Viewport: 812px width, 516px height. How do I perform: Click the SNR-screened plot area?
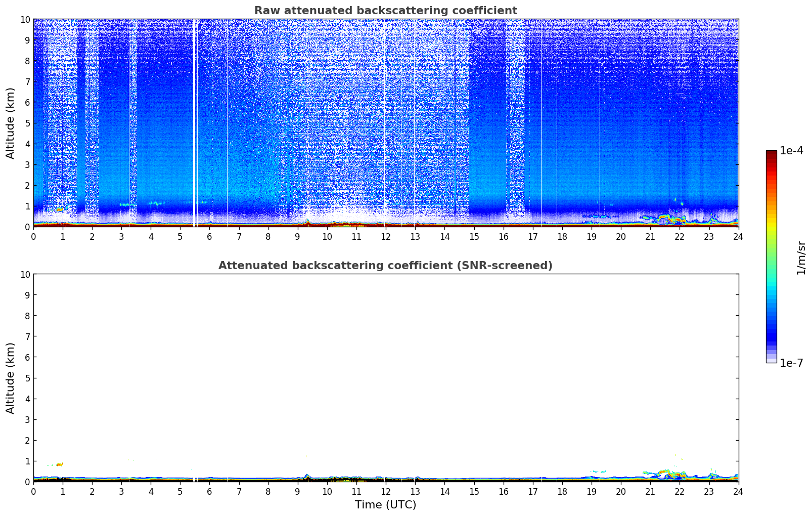click(x=386, y=378)
